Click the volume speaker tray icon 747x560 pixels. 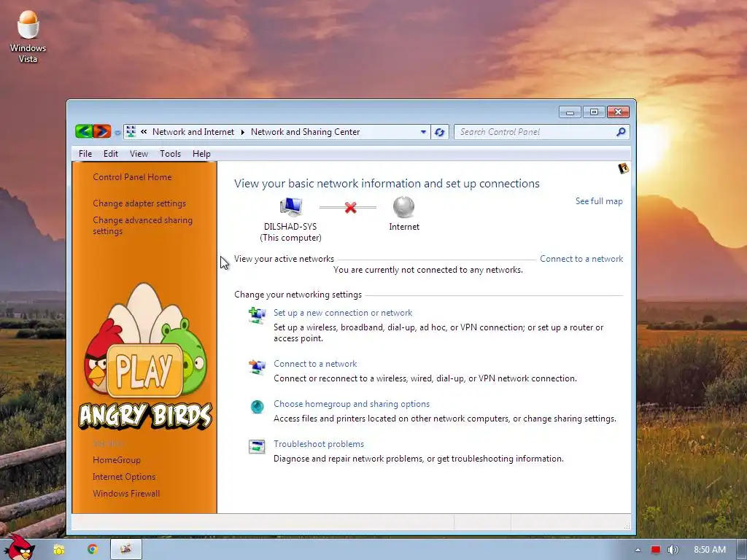tap(673, 550)
